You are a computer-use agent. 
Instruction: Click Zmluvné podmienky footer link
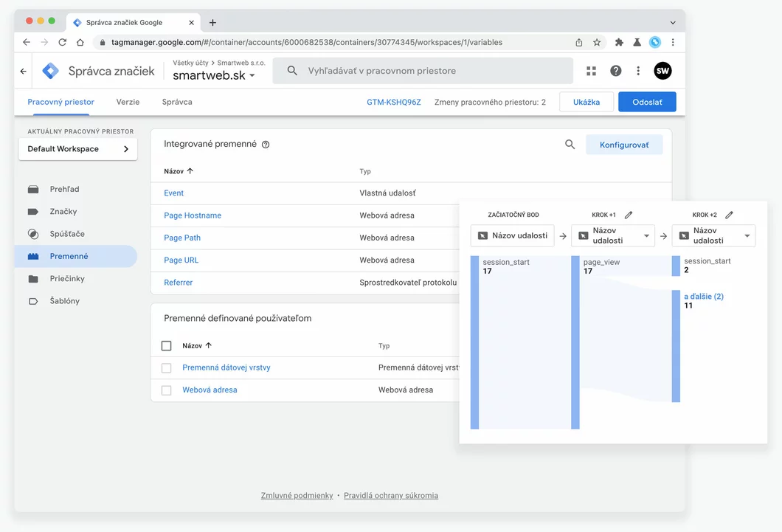point(297,496)
